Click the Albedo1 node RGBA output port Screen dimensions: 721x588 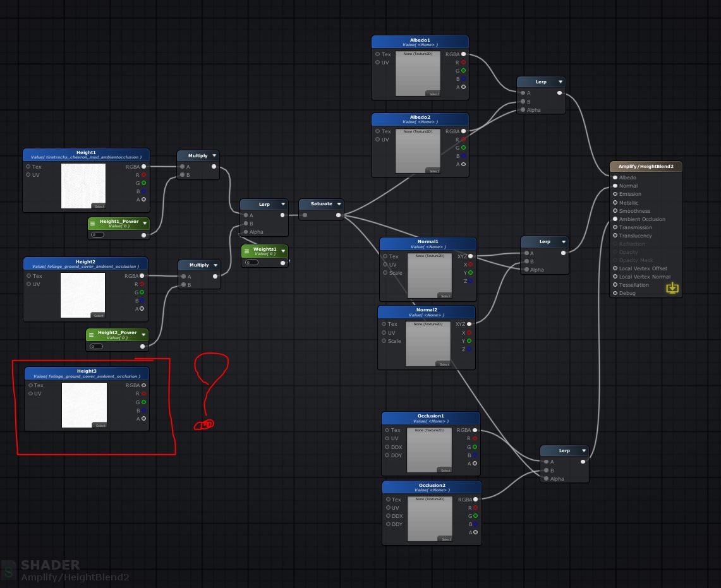464,54
